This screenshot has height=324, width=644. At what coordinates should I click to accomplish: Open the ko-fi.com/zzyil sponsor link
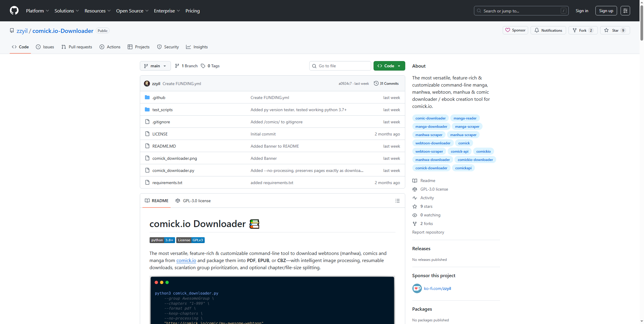coord(437,288)
